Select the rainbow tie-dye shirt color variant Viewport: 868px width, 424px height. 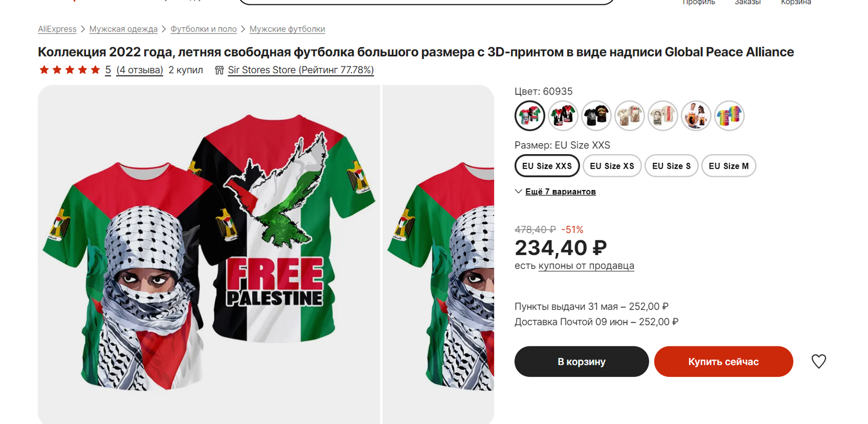(729, 116)
